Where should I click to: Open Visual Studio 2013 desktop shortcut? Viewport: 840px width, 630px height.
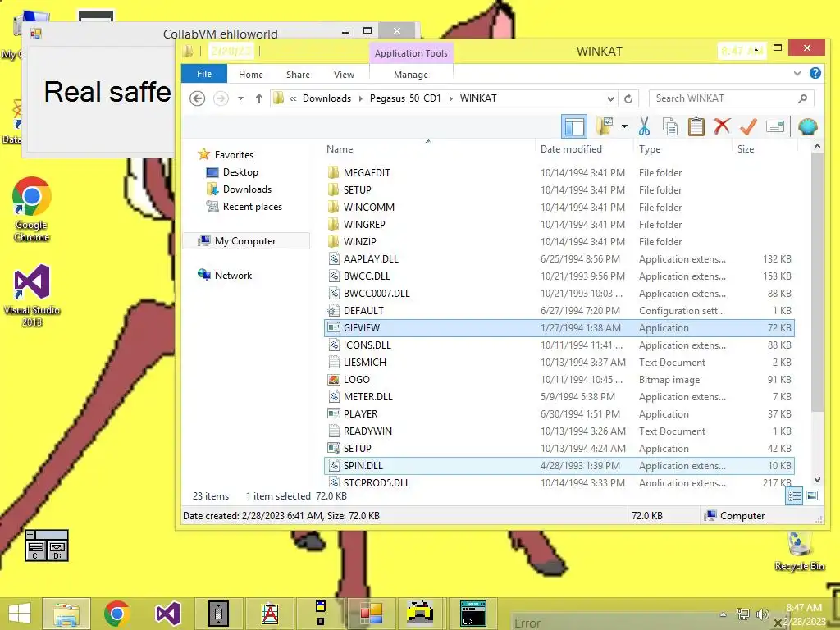[x=32, y=295]
